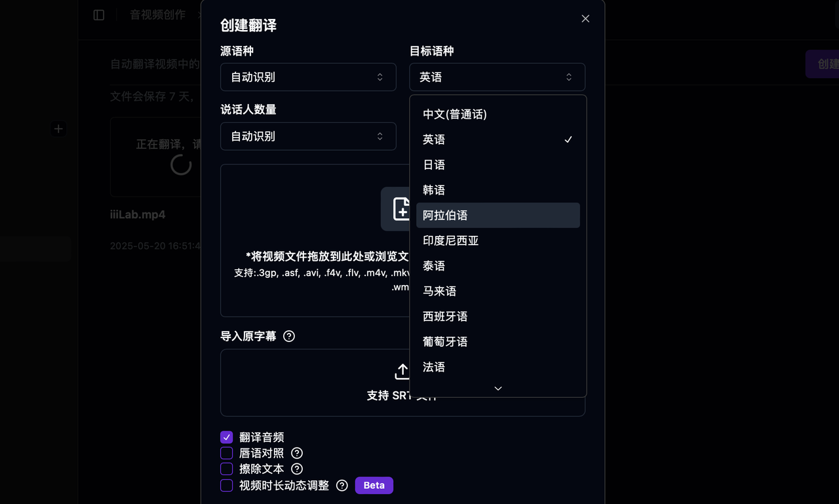Open the help icon beside 导入原字幕
Image resolution: width=839 pixels, height=504 pixels.
[289, 336]
